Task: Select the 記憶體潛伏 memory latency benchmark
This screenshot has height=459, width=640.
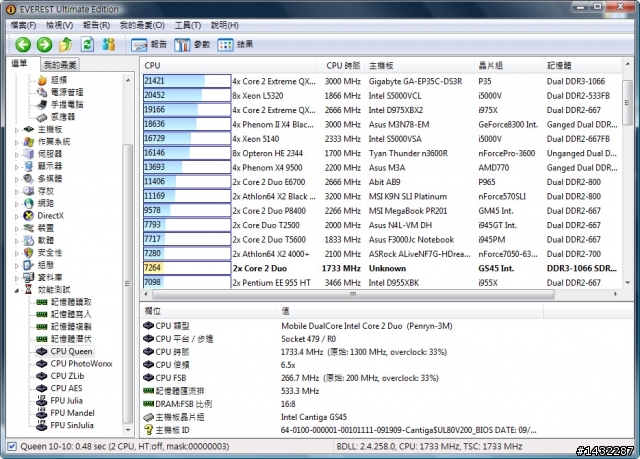Action: (71, 339)
